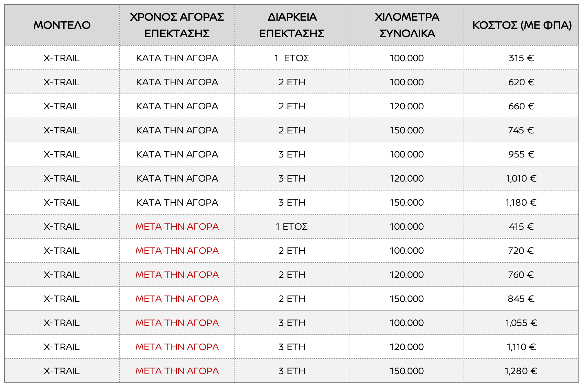Select the 620 € cost cell
586x392 pixels.
tap(521, 82)
